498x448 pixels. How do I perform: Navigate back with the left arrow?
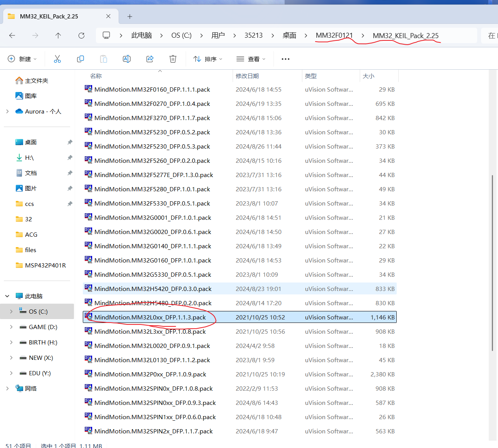[12, 35]
